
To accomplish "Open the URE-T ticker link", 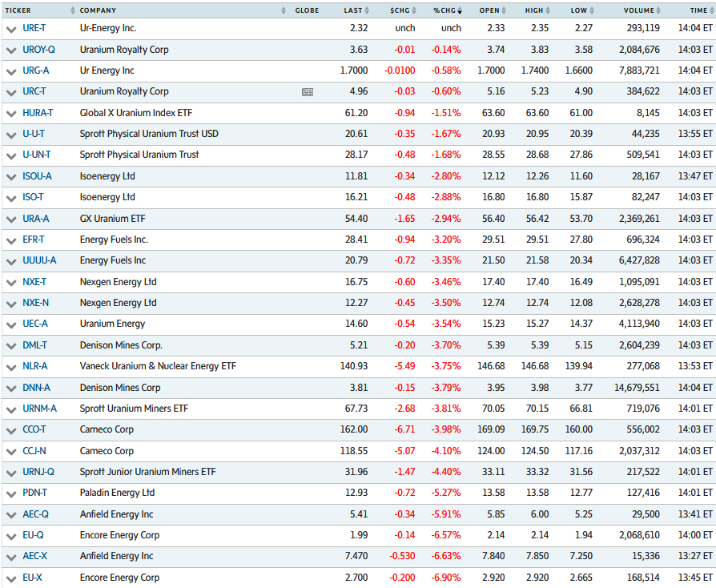I will [x=35, y=28].
